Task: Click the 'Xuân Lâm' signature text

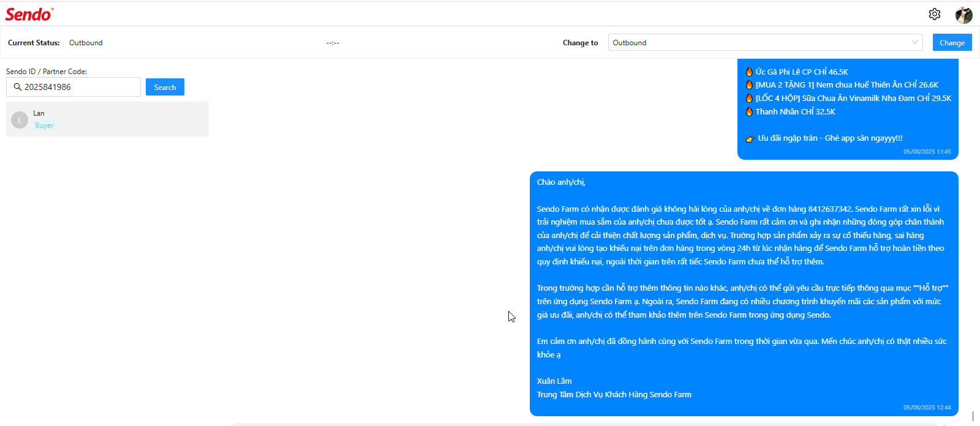Action: pyautogui.click(x=554, y=381)
